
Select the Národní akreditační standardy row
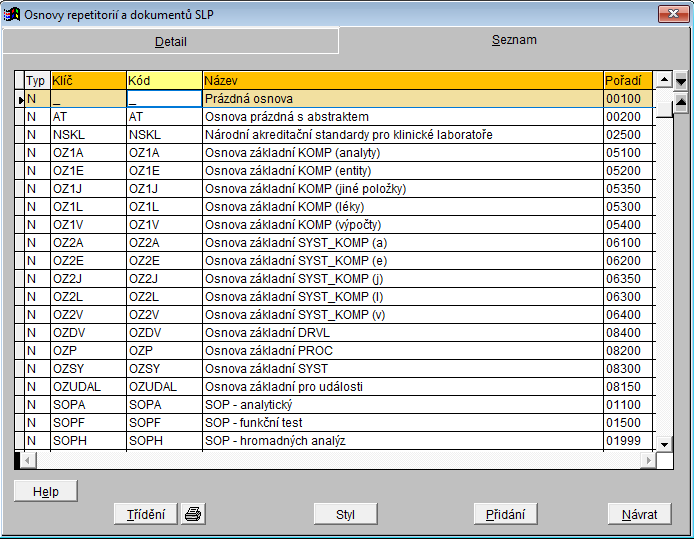click(403, 135)
